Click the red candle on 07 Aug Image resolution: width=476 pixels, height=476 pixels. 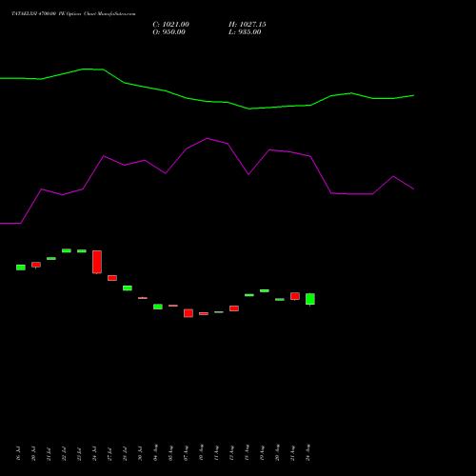pyautogui.click(x=188, y=313)
